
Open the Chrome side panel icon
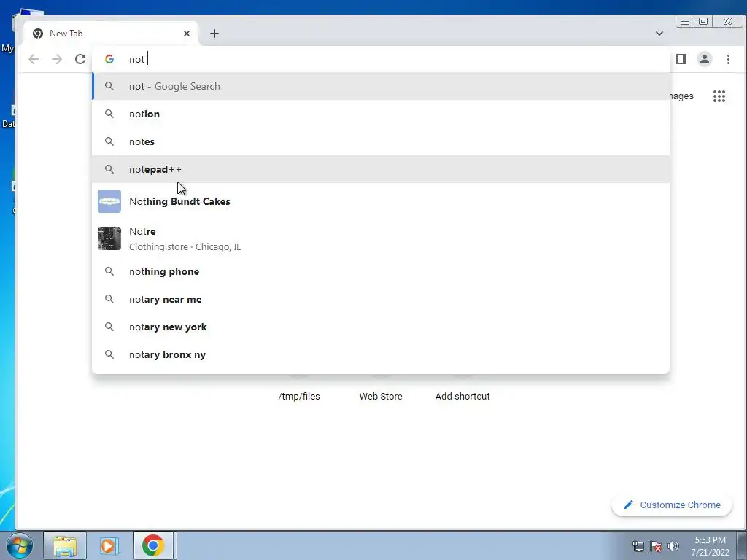coord(681,59)
